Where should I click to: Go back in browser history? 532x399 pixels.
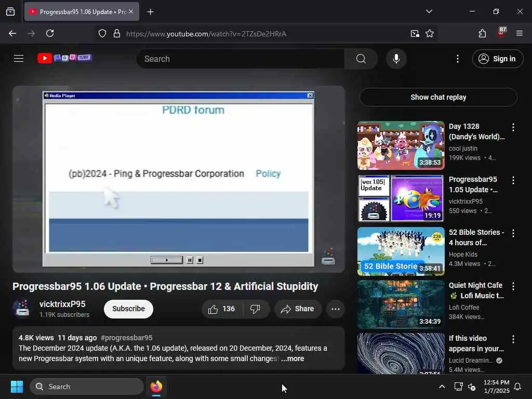12,33
